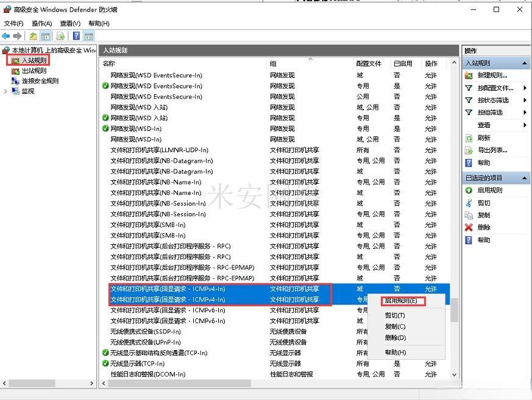Select 连接安全规则 in the left tree
This screenshot has width=532, height=400.
tap(40, 80)
